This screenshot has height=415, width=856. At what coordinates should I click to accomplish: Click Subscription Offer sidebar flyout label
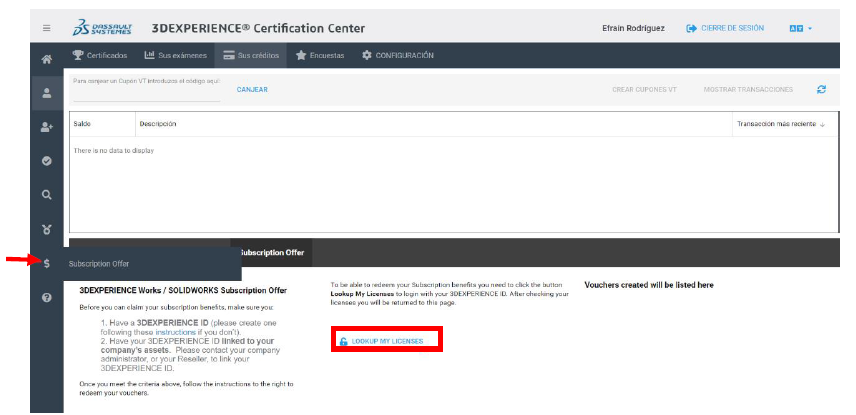[x=99, y=264]
